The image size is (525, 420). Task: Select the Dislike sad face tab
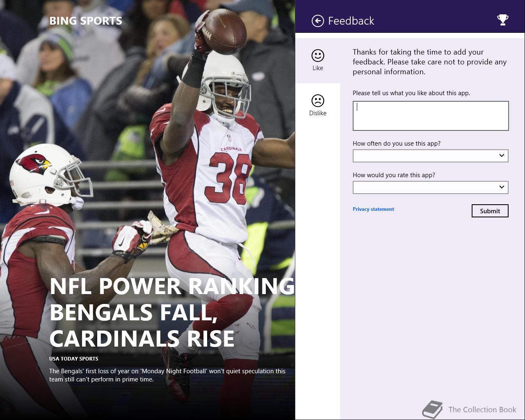318,105
